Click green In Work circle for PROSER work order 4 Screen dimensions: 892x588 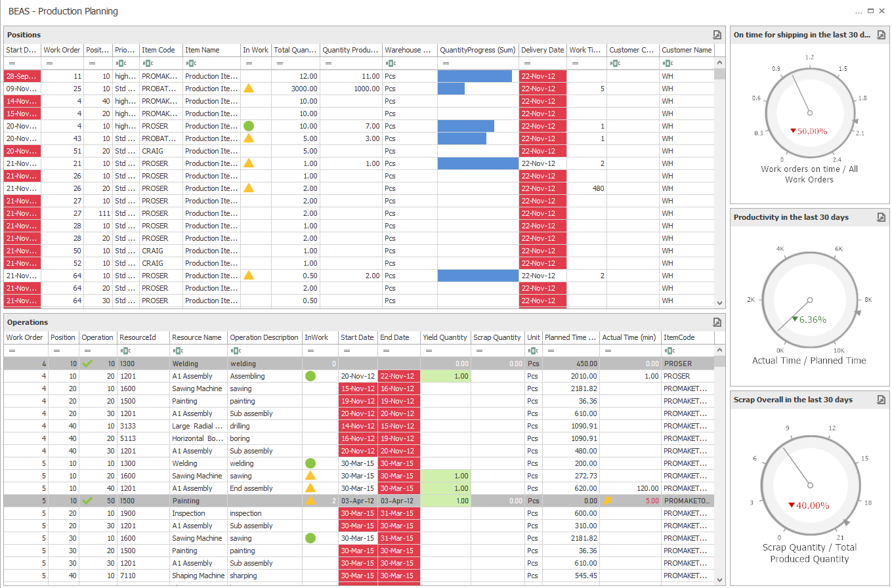click(x=248, y=126)
